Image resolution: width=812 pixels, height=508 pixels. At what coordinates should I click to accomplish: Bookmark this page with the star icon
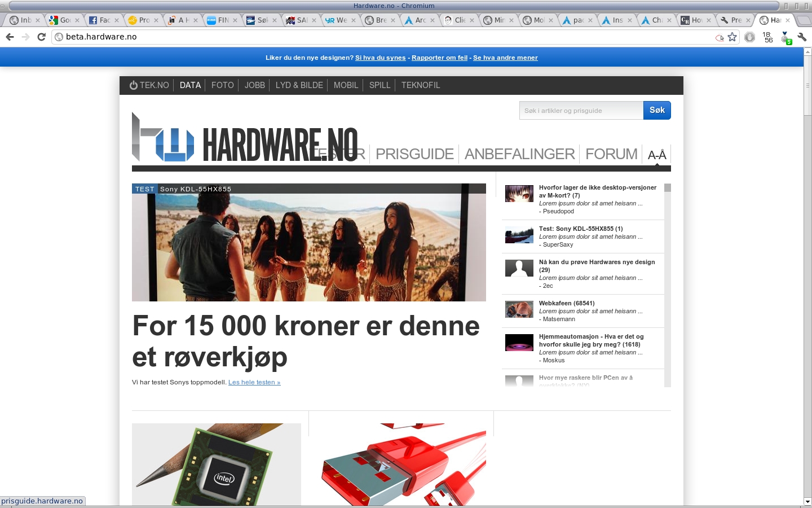[x=732, y=37]
